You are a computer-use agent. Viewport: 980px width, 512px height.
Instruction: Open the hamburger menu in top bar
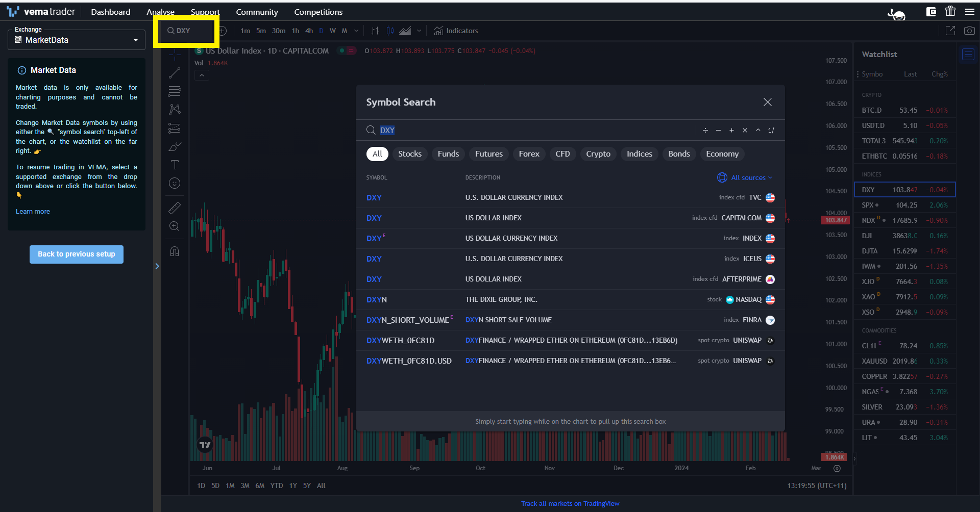pyautogui.click(x=970, y=11)
